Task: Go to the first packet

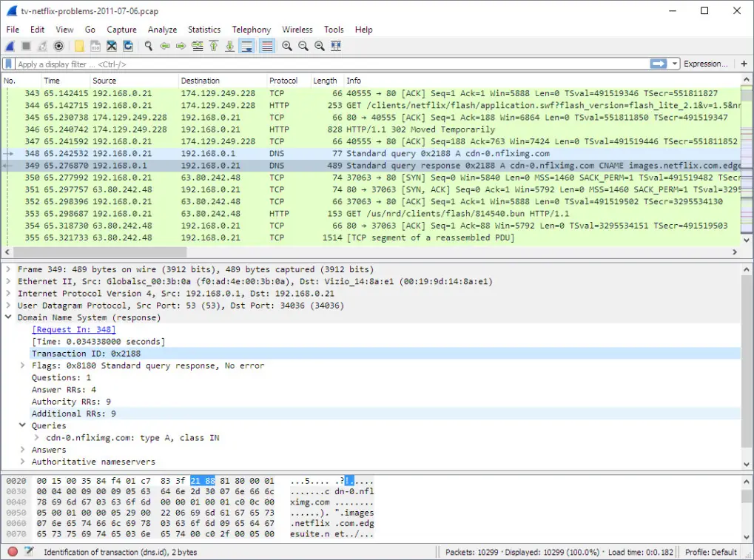Action: tap(213, 46)
